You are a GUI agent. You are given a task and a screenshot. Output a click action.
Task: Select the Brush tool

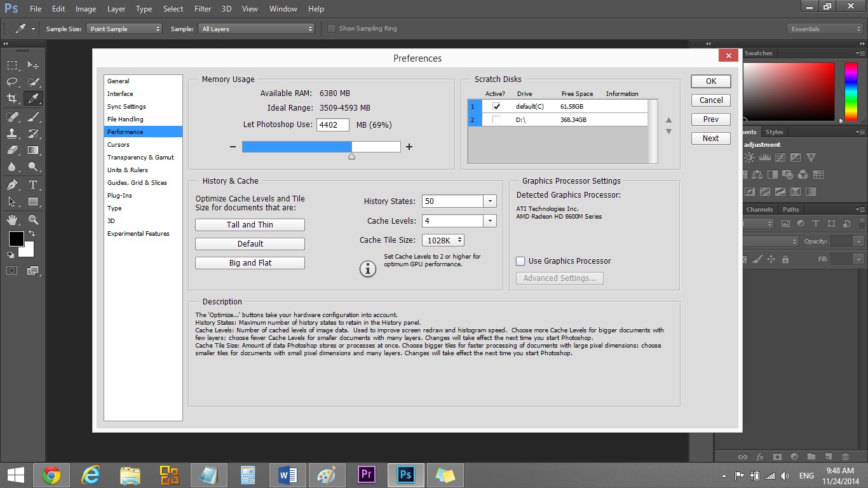[33, 117]
